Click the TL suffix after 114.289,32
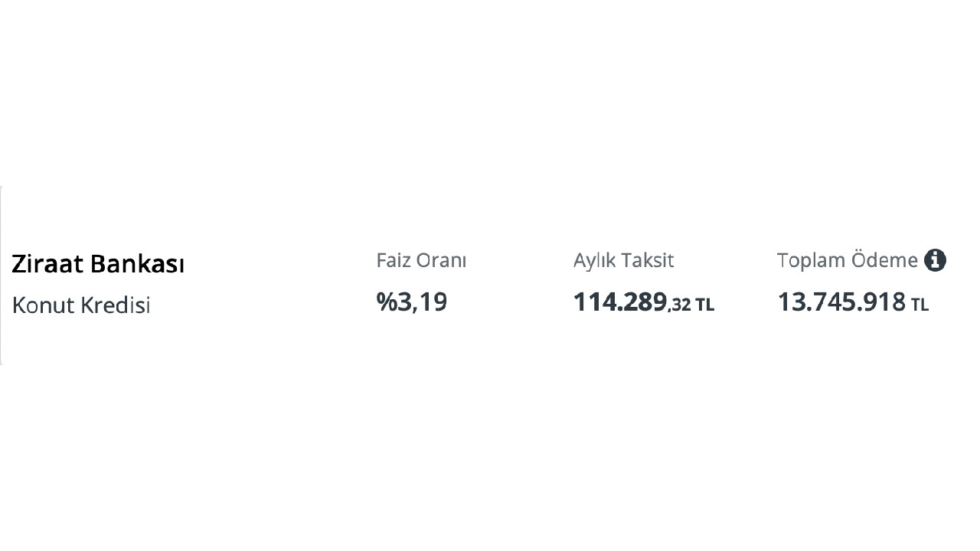Screen dimensions: 980x551 (704, 305)
